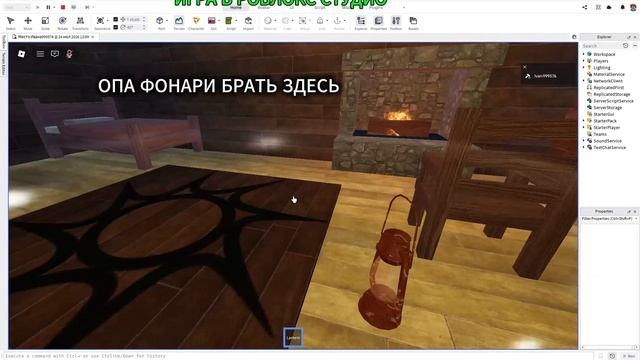This screenshot has height=360, width=640.
Task: Open the Assets manager button
Action: click(413, 22)
